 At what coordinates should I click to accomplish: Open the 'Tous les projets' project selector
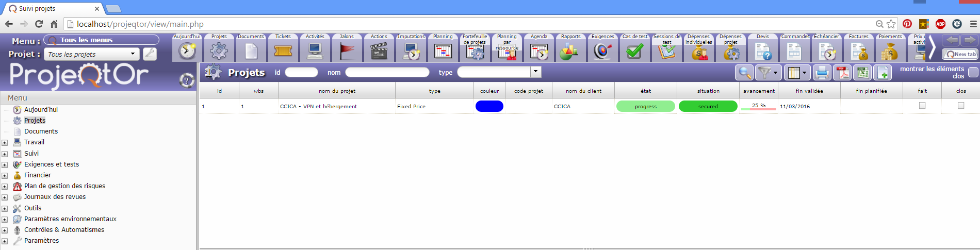tap(92, 54)
